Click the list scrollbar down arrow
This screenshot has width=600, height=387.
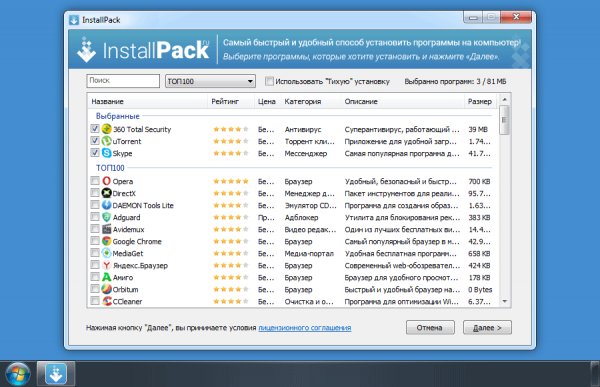click(x=505, y=302)
